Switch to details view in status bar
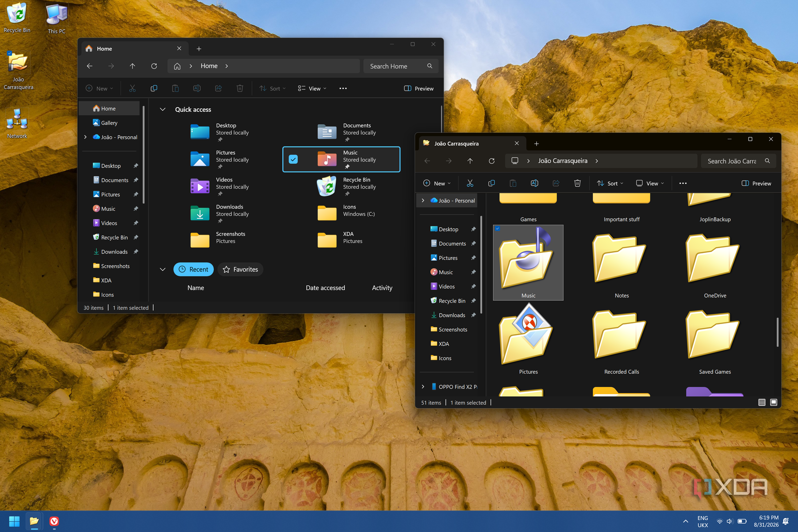The height and width of the screenshot is (532, 798). (762, 402)
